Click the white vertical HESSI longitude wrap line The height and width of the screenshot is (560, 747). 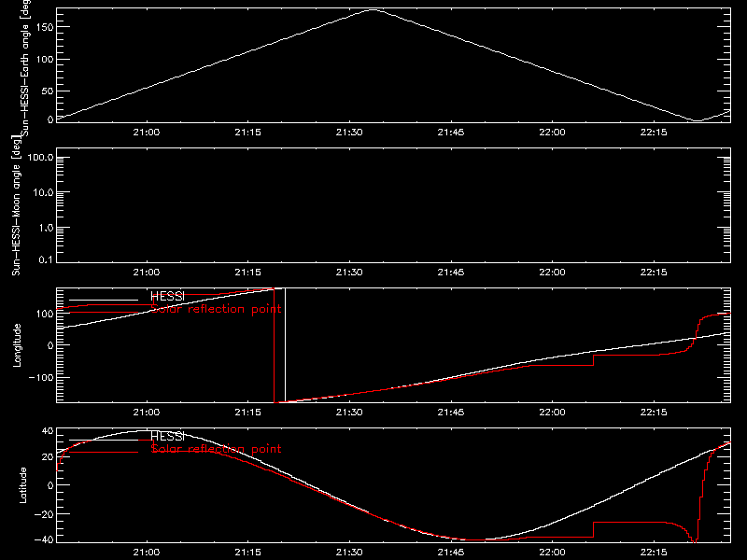click(285, 345)
